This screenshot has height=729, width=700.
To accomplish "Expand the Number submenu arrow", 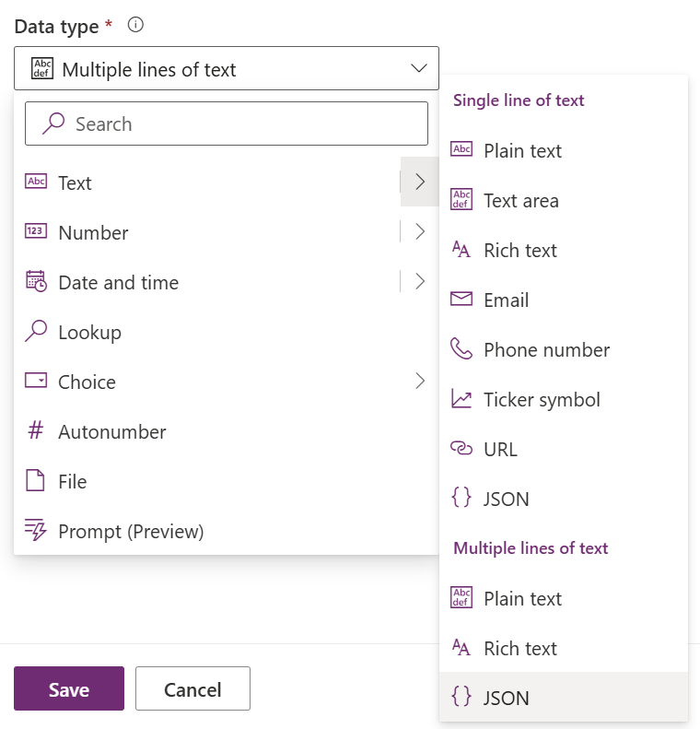I will pyautogui.click(x=420, y=232).
